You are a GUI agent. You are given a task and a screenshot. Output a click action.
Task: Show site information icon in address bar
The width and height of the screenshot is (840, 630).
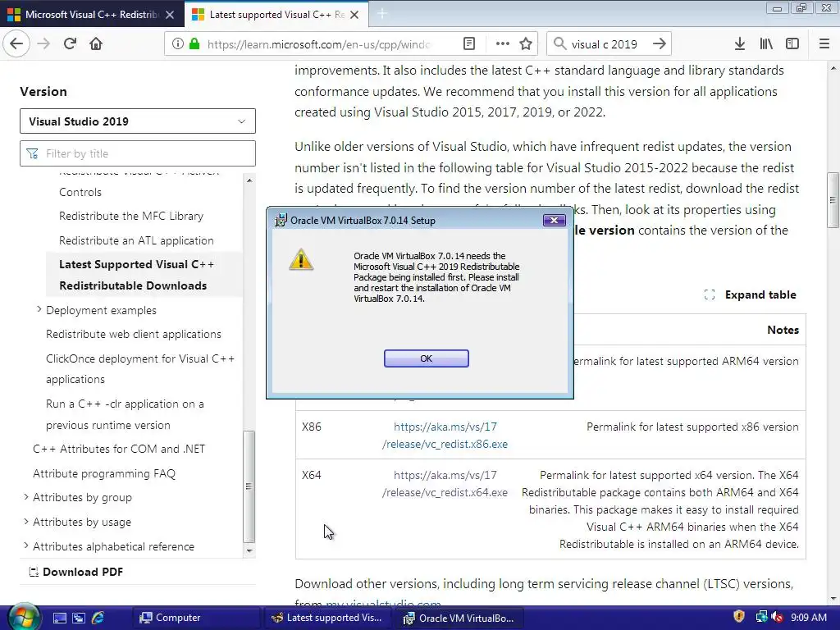(x=177, y=44)
